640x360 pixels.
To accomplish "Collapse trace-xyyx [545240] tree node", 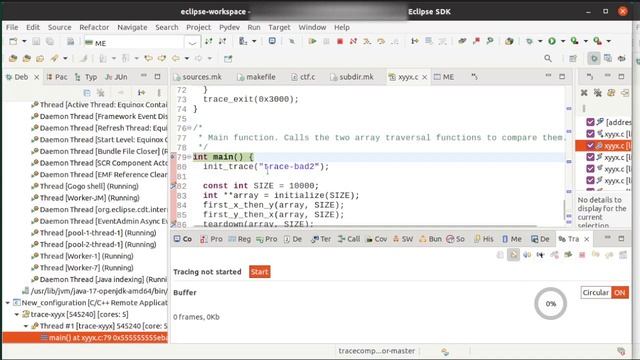I will tap(17, 314).
